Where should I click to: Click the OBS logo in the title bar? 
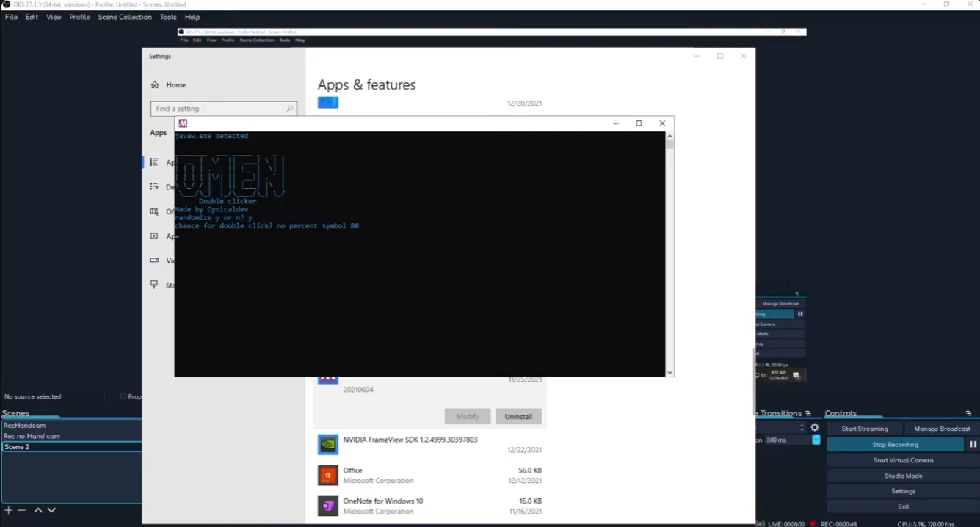click(6, 4)
